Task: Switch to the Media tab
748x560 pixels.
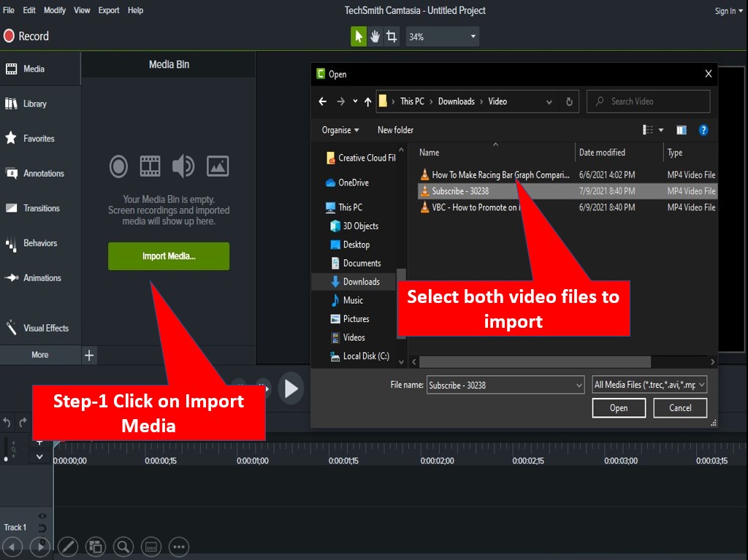Action: [40, 69]
